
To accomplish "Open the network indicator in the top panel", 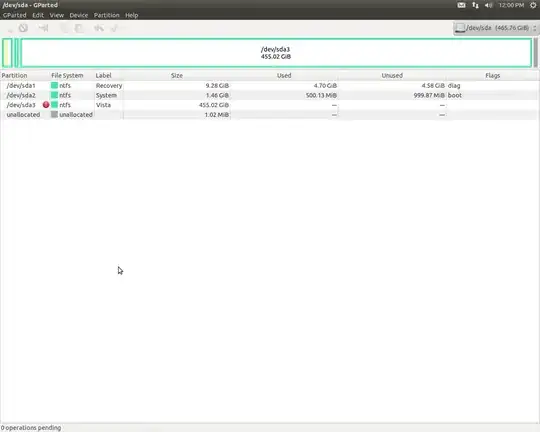I will pos(475,5).
